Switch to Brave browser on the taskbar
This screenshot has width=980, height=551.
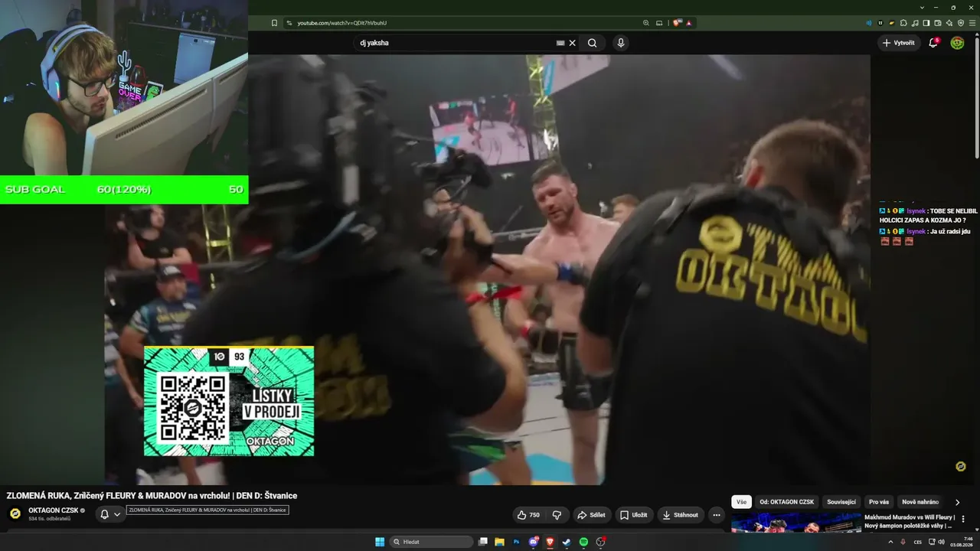tap(550, 542)
